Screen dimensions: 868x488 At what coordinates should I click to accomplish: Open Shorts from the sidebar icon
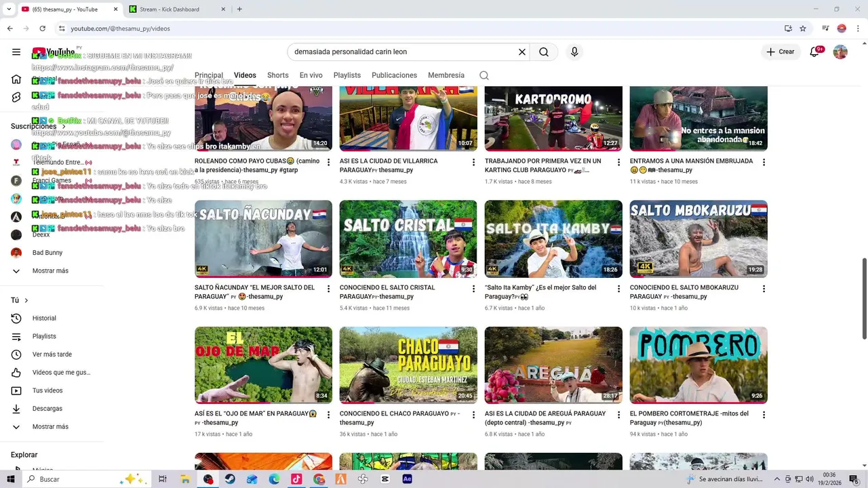[x=16, y=97]
